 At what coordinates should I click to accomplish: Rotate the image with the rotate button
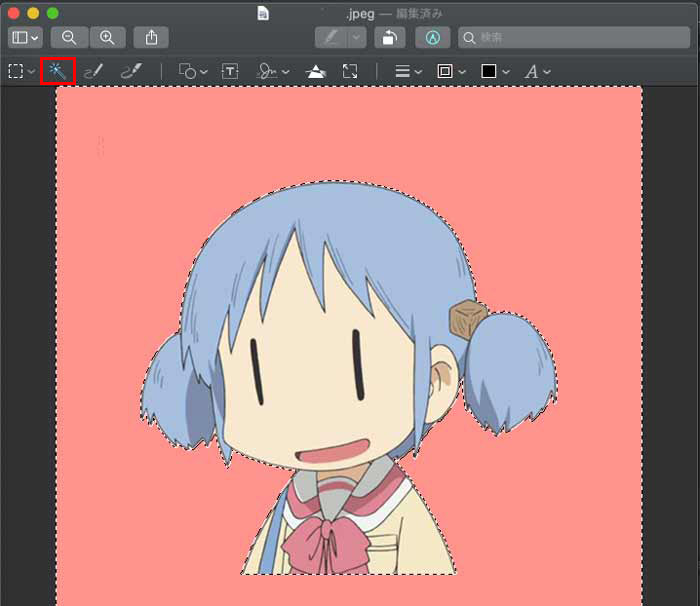tap(389, 37)
